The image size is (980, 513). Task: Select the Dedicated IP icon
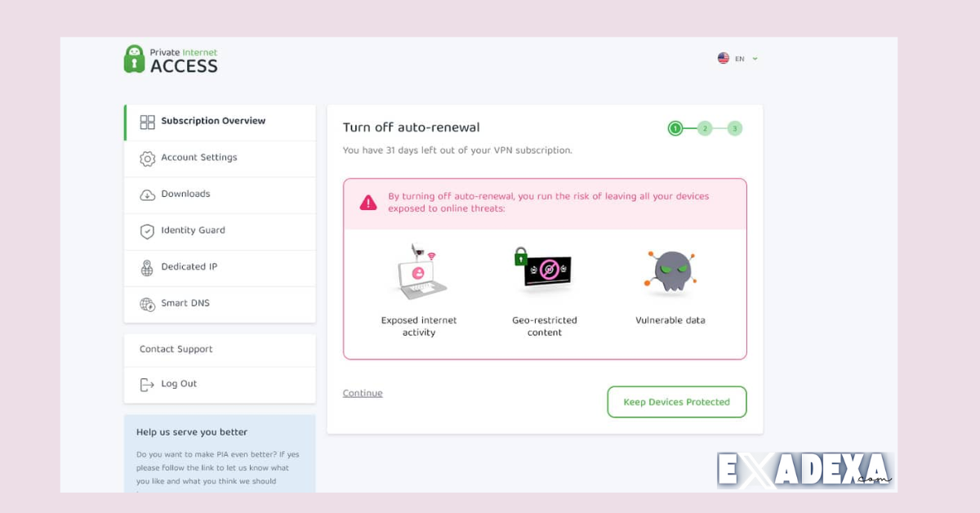pyautogui.click(x=146, y=267)
